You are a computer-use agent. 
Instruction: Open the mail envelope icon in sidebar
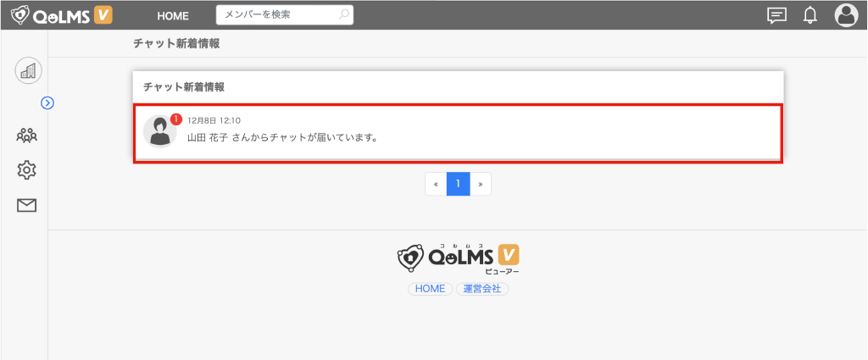tap(27, 205)
